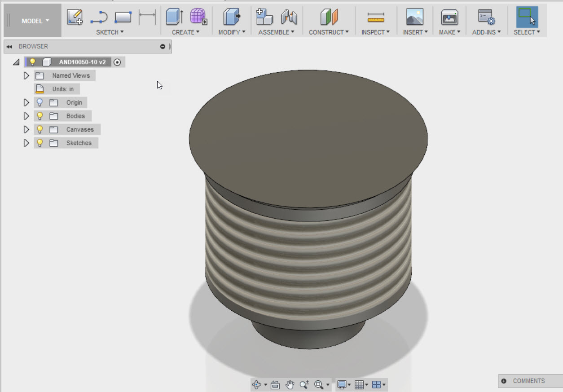The image size is (563, 392).
Task: Hide the Canvases folder via lightbulb
Action: pyautogui.click(x=40, y=129)
